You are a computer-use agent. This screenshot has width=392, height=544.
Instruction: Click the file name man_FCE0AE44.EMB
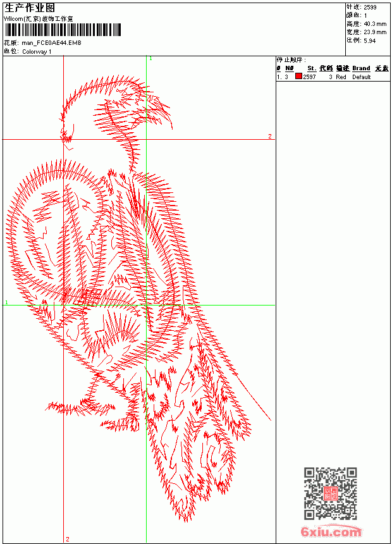click(x=51, y=43)
